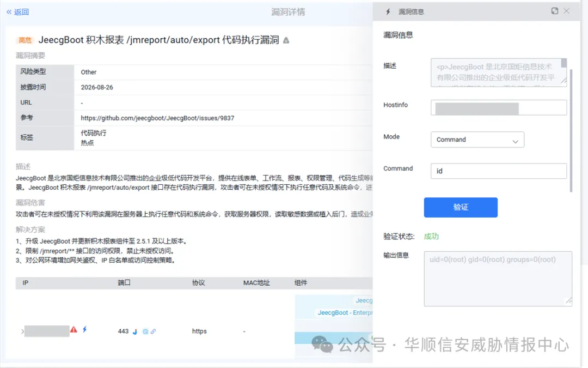The image size is (588, 368).
Task: Click inside the 描述 text area
Action: pos(498,73)
